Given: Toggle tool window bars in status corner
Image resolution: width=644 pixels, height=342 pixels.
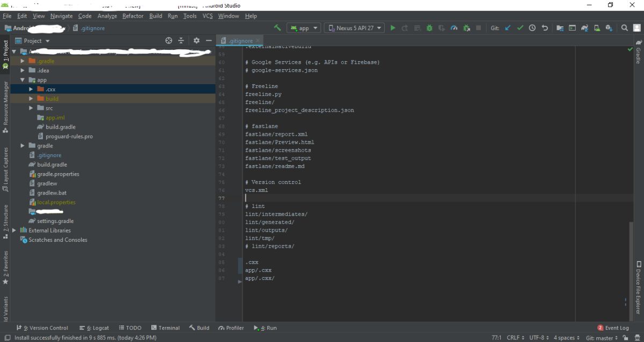Looking at the screenshot, I should tap(7, 338).
